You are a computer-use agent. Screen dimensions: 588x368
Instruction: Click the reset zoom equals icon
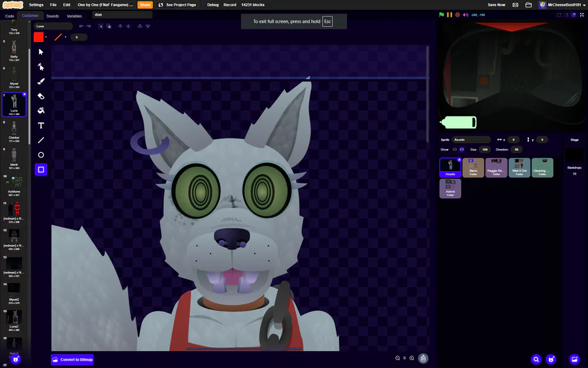point(404,358)
